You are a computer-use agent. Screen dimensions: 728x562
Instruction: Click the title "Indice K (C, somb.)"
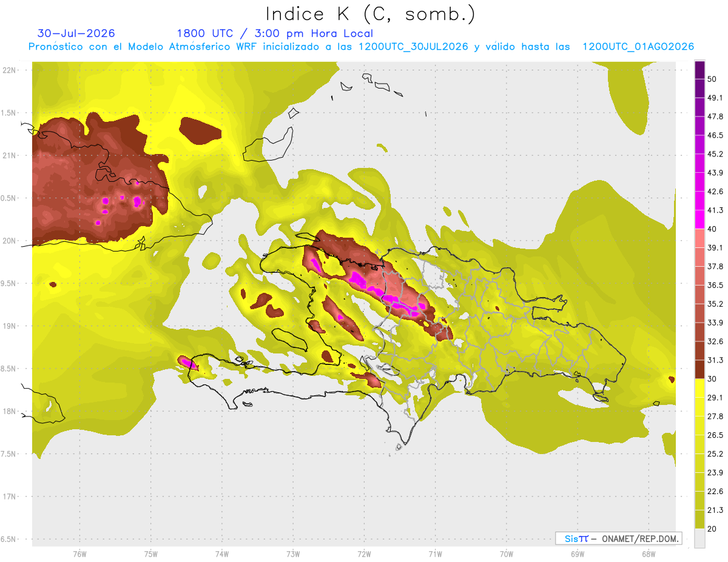coord(371,14)
